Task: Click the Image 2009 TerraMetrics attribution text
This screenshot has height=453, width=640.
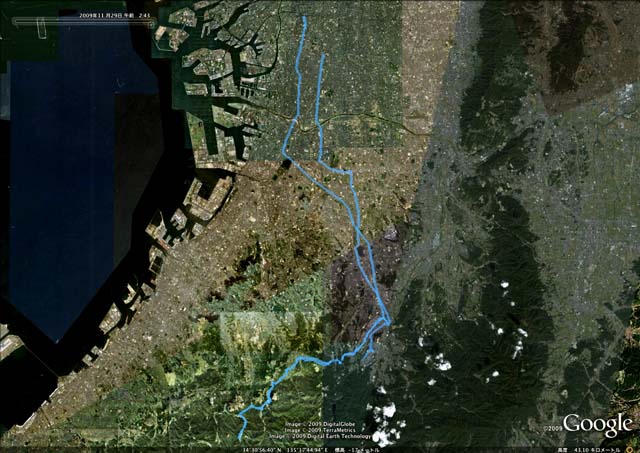Action: pyautogui.click(x=320, y=430)
